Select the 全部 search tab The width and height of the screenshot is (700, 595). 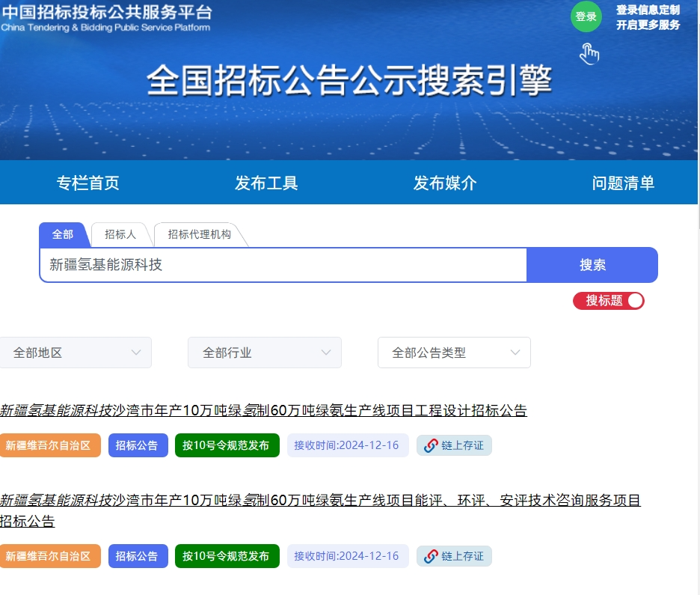(63, 234)
